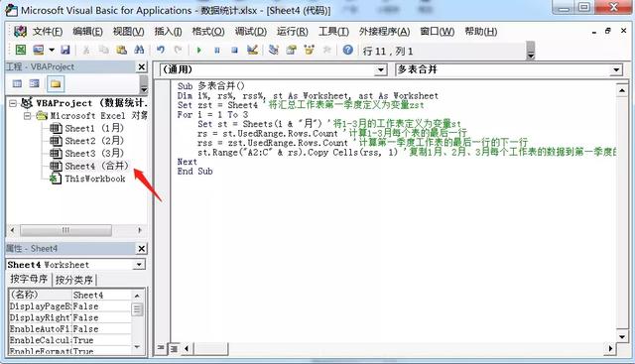Collapse the VBAProject tree node

pyautogui.click(x=13, y=104)
